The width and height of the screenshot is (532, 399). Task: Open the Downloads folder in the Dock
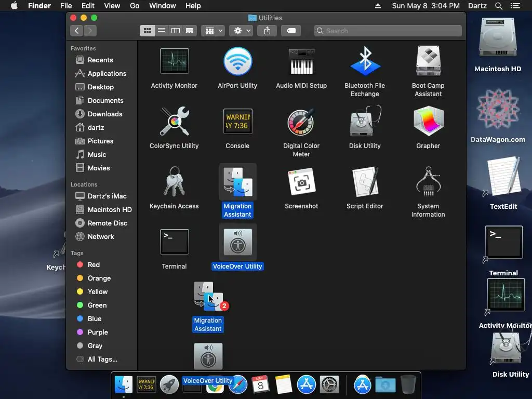point(385,385)
